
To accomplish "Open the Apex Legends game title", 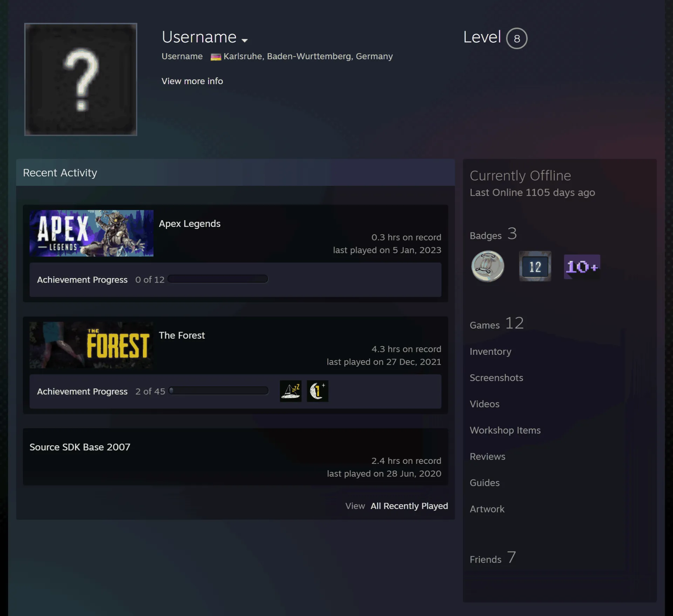I will tap(190, 224).
